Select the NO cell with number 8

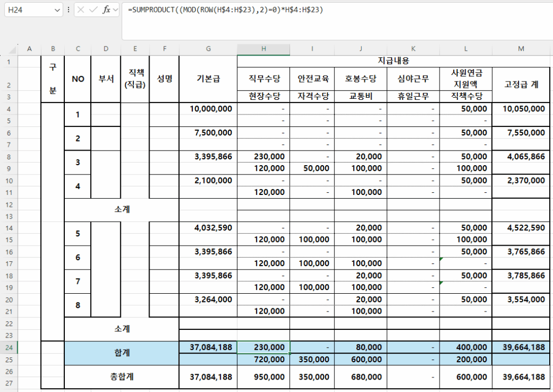pyautogui.click(x=78, y=305)
